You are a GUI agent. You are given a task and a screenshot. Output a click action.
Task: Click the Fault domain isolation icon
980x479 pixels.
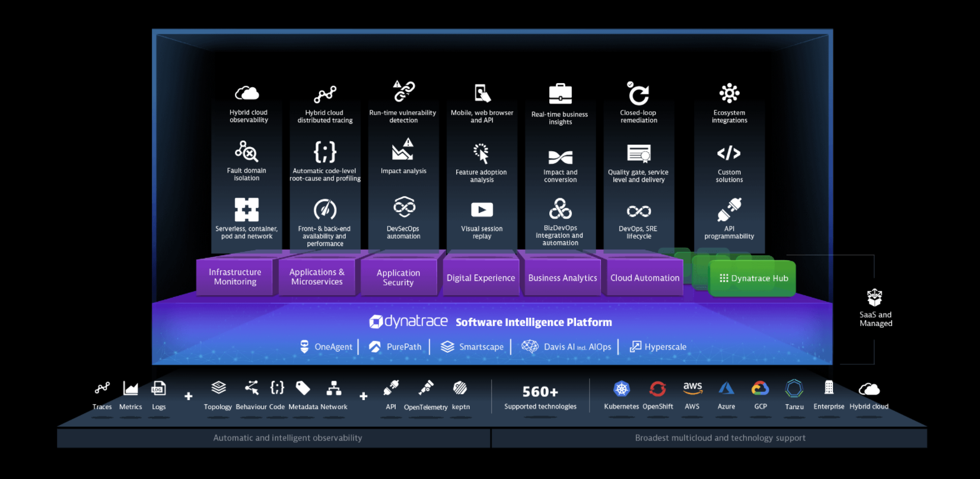click(246, 151)
